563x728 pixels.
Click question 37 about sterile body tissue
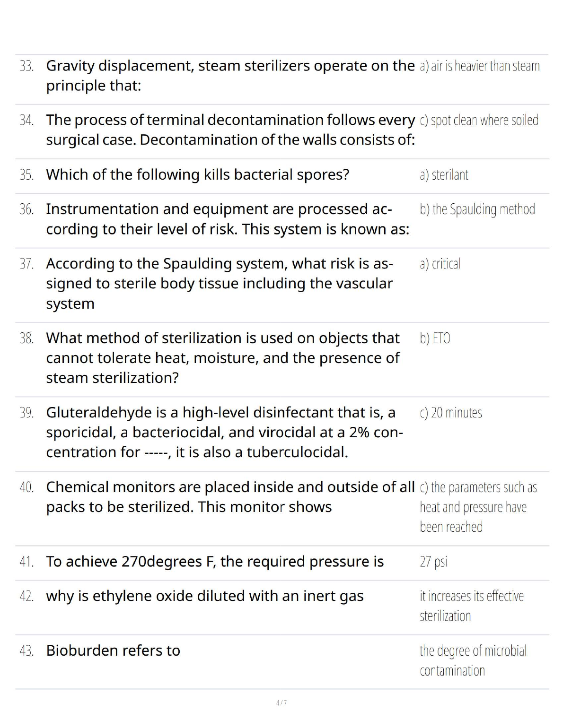[219, 283]
